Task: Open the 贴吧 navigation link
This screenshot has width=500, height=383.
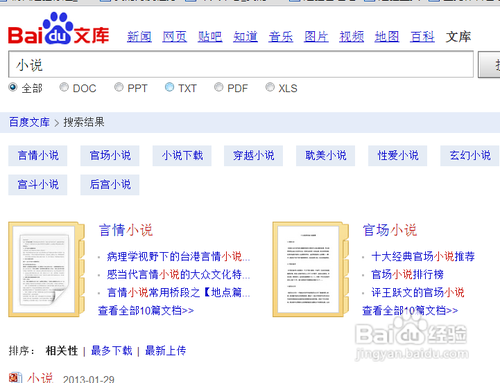Action: (x=210, y=37)
